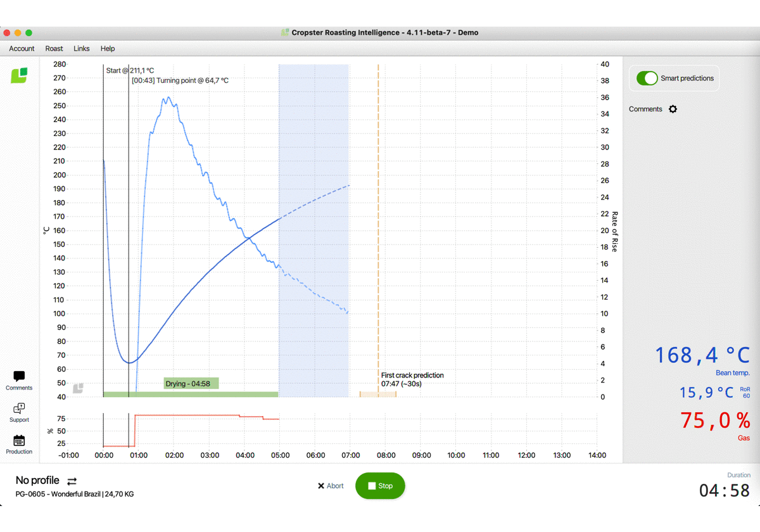Click the 40 rate of rise axis label
Viewport: 760px width, 532px height.
605,64
